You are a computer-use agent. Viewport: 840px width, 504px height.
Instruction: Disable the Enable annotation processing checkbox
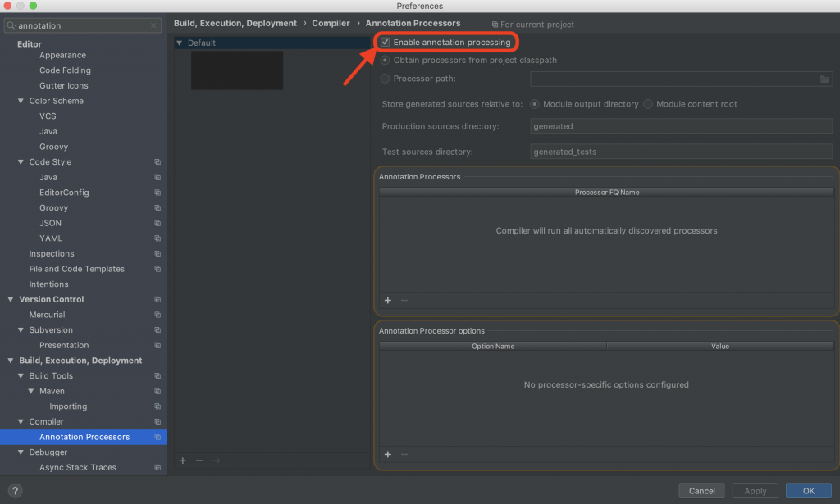pos(386,42)
